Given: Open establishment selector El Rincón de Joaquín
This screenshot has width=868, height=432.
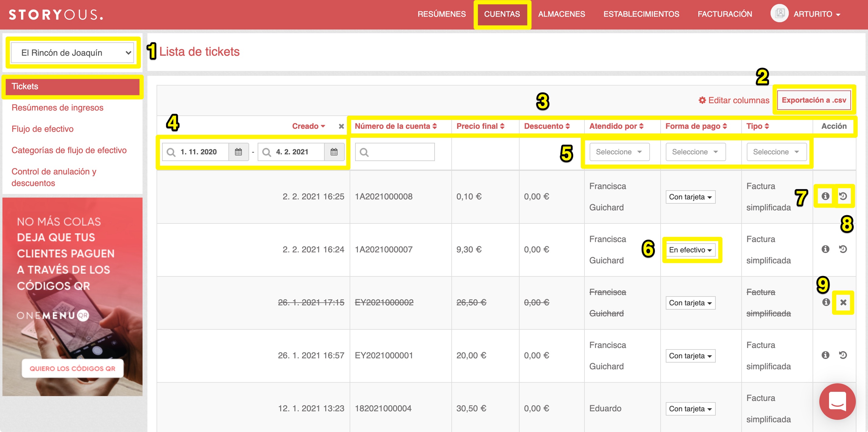Looking at the screenshot, I should [x=72, y=53].
